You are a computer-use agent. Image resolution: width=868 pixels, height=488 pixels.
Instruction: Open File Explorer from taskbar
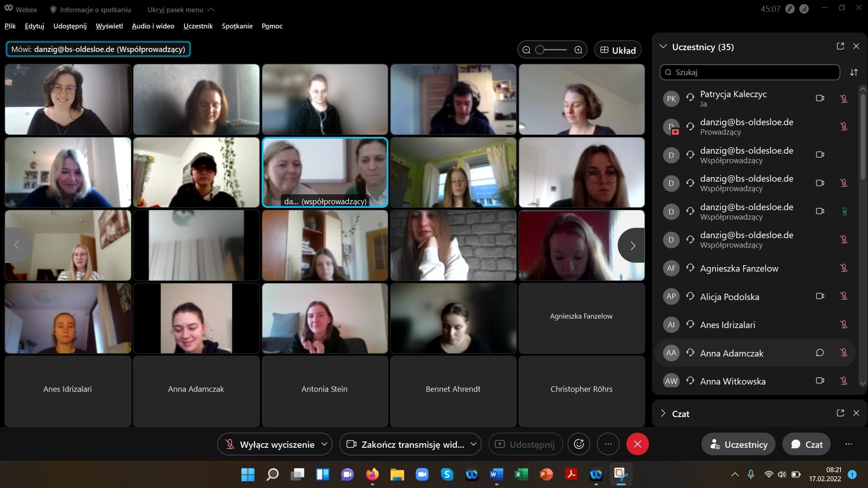[x=397, y=474]
